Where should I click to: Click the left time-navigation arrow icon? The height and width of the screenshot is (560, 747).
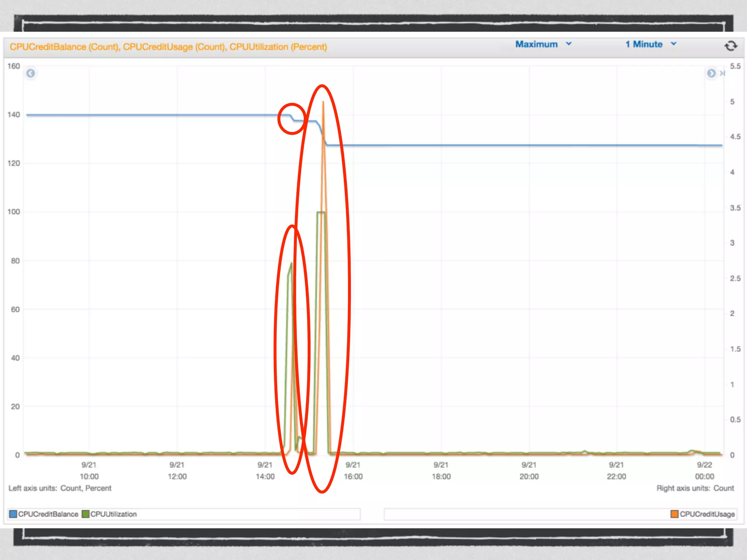point(31,74)
